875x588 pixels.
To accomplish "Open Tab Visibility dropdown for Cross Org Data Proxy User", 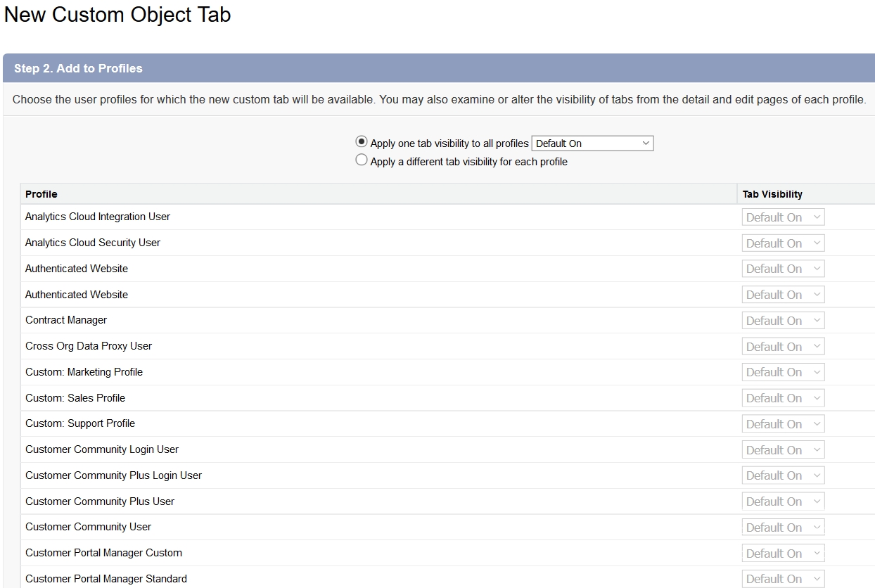I will click(783, 347).
